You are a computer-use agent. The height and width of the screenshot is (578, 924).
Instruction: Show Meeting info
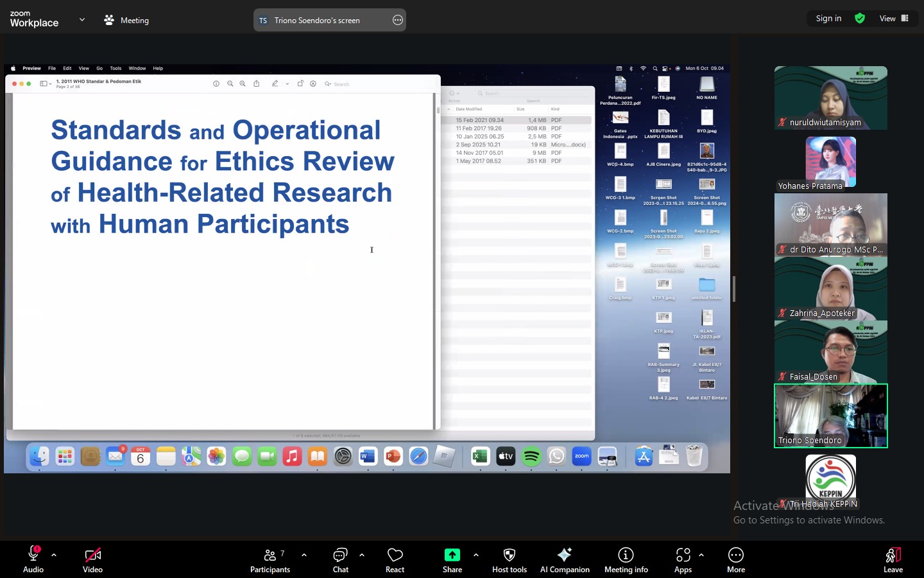click(626, 555)
